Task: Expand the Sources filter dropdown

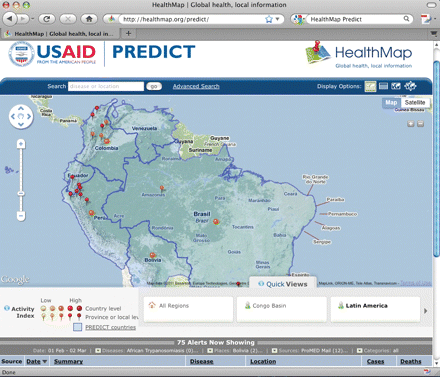Action: pyautogui.click(x=274, y=351)
